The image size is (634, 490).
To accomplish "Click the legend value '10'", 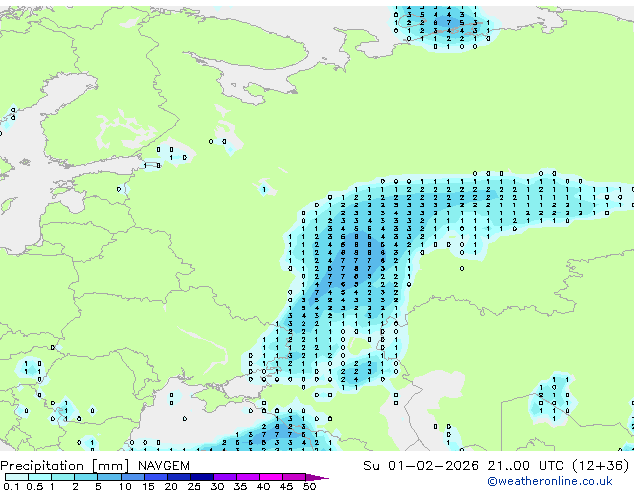I will (125, 486).
